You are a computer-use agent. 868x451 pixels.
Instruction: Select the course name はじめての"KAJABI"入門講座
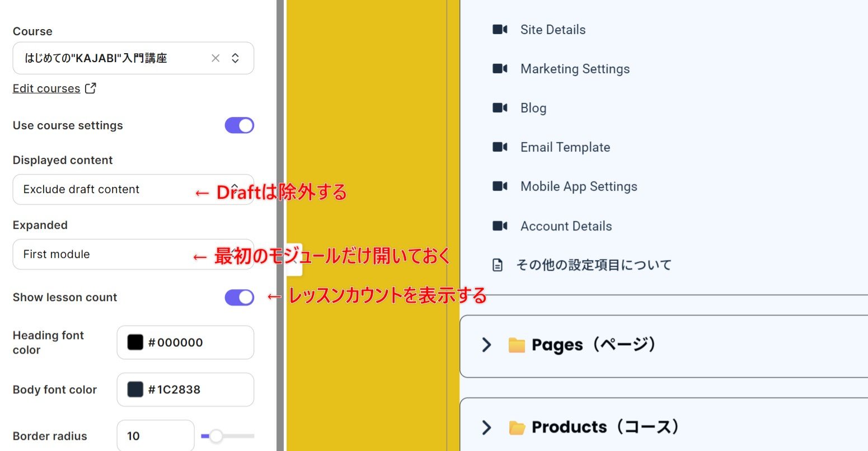pyautogui.click(x=96, y=58)
